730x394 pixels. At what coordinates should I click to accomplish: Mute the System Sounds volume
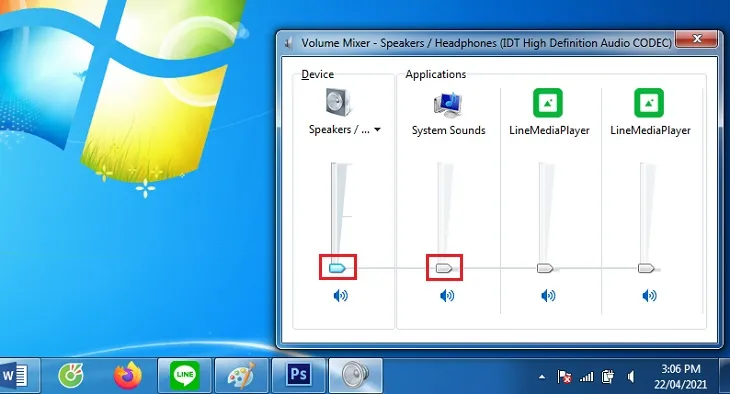point(447,295)
